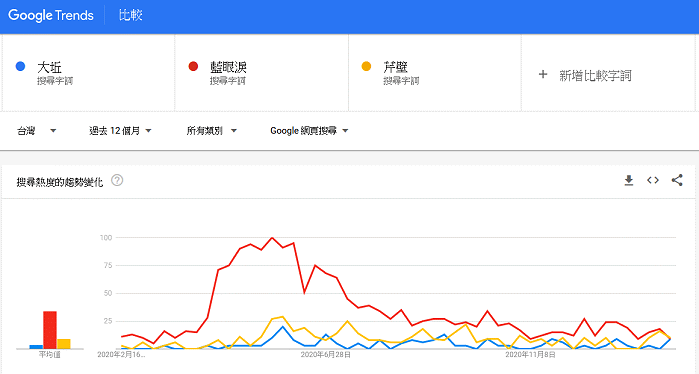This screenshot has width=699, height=374.
Task: Click the blue dot beside 大坵
Action: (20, 66)
